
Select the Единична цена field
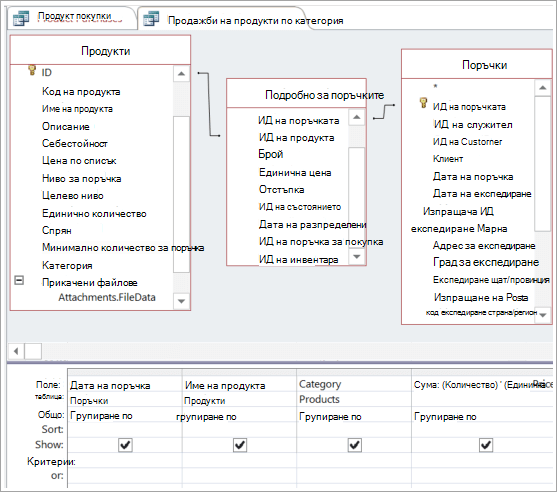tap(295, 173)
